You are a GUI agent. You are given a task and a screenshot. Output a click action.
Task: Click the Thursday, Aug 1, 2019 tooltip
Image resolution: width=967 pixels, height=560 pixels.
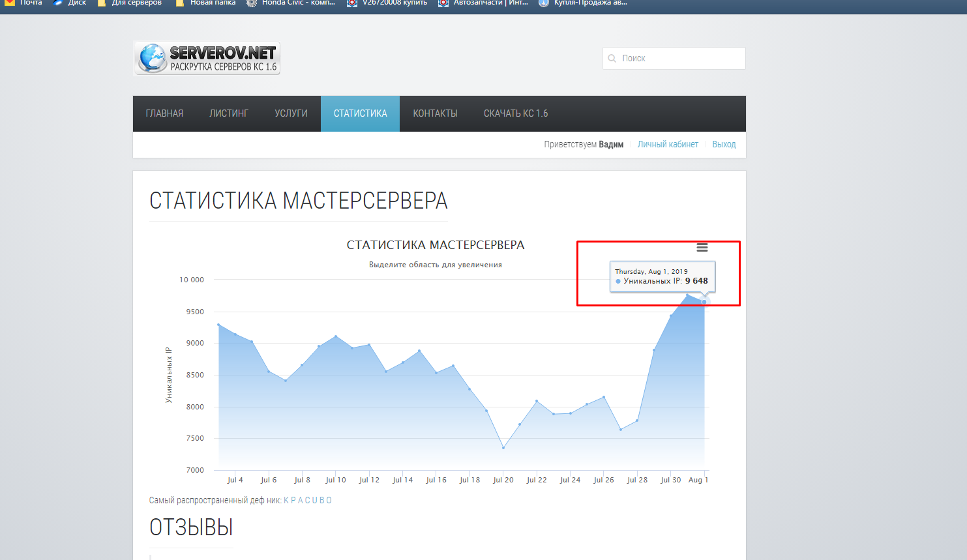point(662,276)
